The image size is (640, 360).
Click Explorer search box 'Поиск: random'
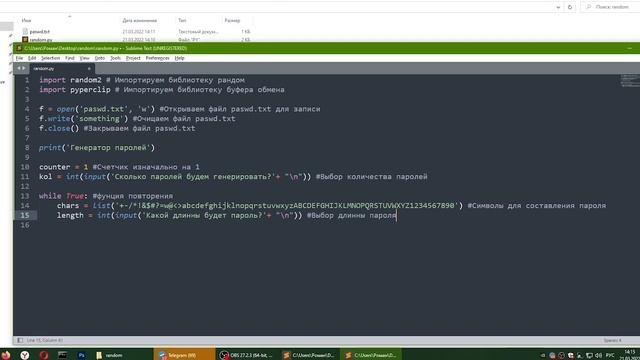(x=610, y=7)
